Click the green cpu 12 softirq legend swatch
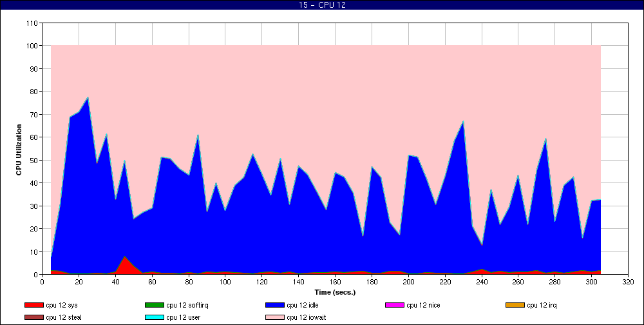The height and width of the screenshot is (325, 644). [154, 305]
